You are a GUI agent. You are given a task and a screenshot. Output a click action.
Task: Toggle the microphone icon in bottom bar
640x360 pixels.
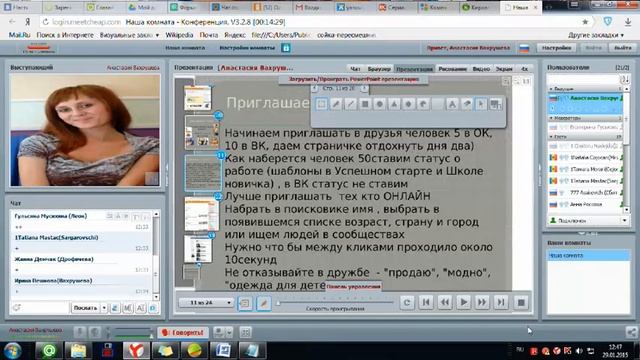(x=80, y=333)
